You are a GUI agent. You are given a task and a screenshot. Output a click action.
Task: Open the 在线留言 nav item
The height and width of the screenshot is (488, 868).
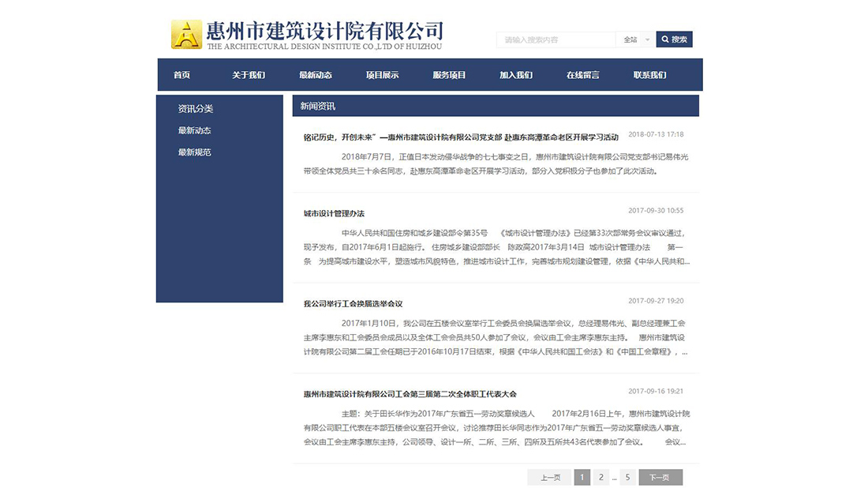pyautogui.click(x=583, y=75)
